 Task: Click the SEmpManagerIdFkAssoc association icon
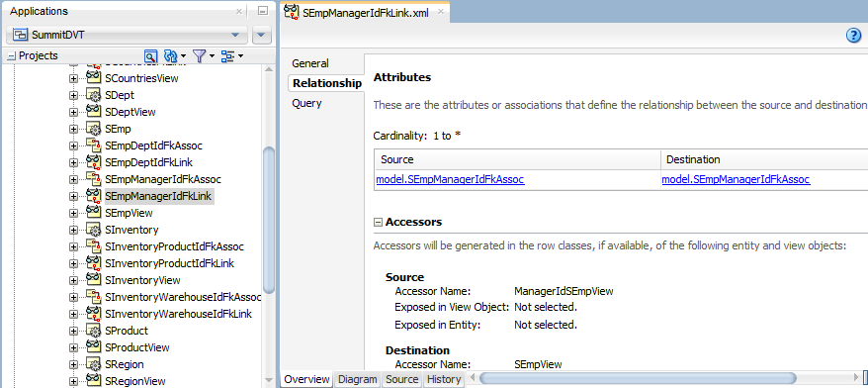click(93, 179)
